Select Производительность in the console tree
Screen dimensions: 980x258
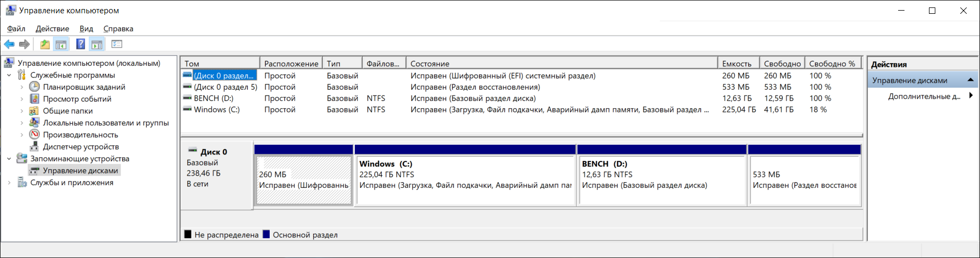[80, 135]
